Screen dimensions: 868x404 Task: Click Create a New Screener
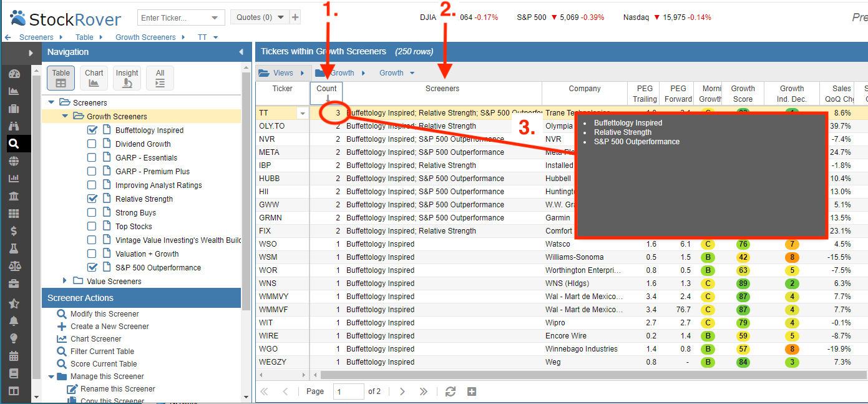(110, 327)
